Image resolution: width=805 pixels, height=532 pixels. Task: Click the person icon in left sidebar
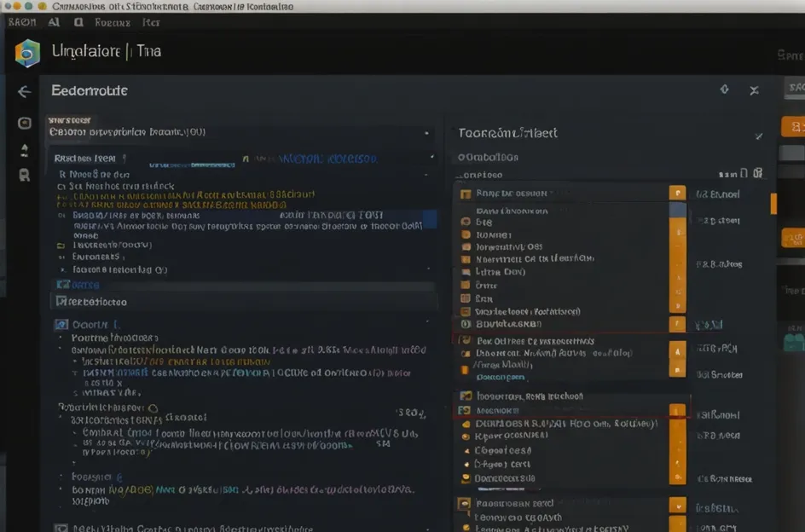(x=24, y=150)
